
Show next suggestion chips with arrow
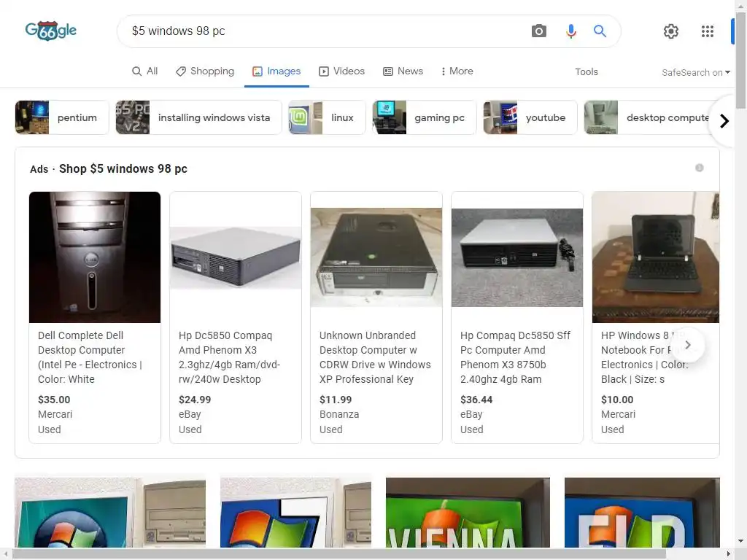724,121
